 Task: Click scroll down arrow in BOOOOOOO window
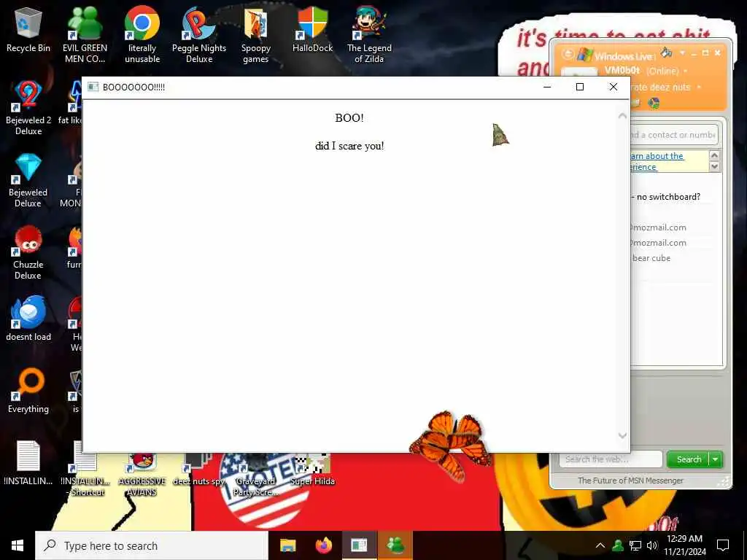pyautogui.click(x=622, y=435)
